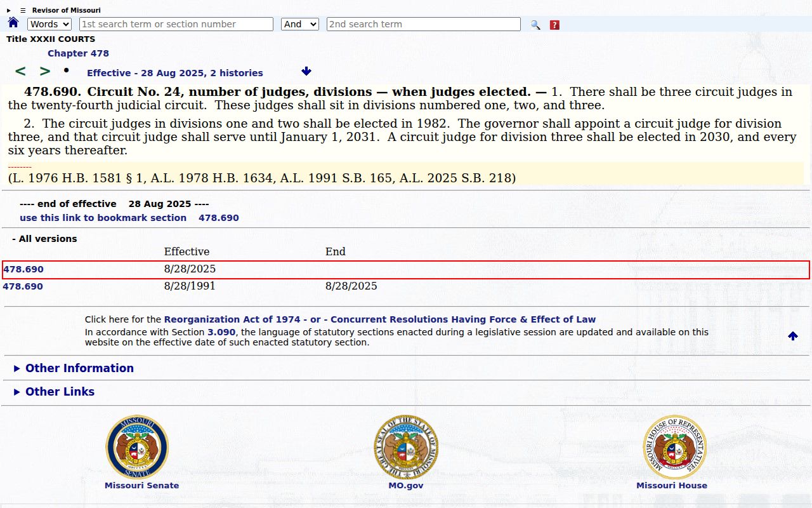
Task: Click the Great Seal of Missouri image
Action: [x=406, y=447]
